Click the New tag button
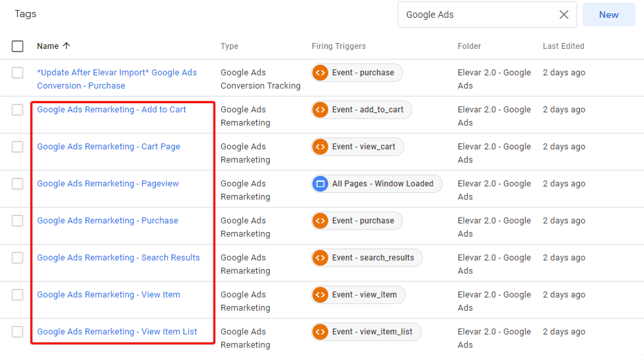Image resolution: width=644 pixels, height=355 pixels. click(609, 15)
